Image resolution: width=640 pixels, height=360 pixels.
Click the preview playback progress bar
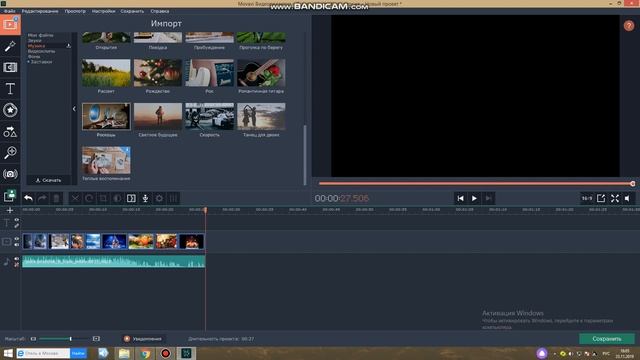[x=476, y=184]
